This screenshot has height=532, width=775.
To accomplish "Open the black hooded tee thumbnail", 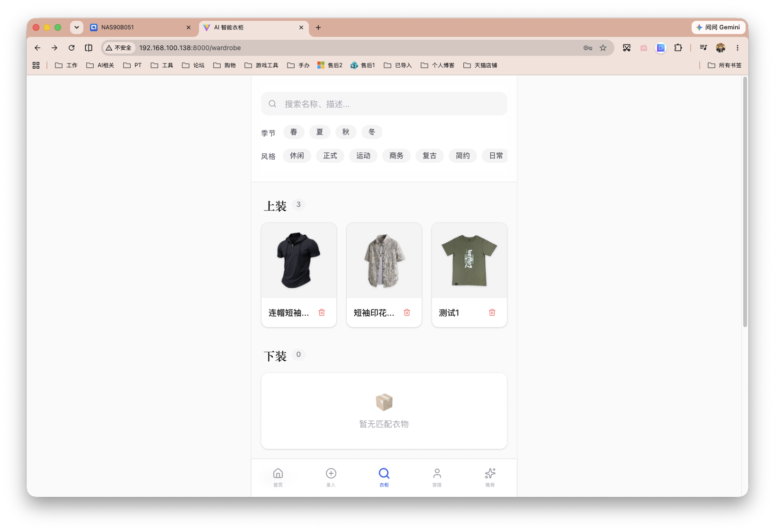I will 299,260.
